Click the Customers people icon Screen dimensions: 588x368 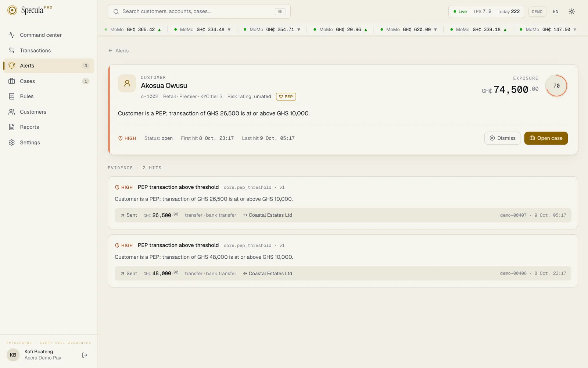pos(12,112)
